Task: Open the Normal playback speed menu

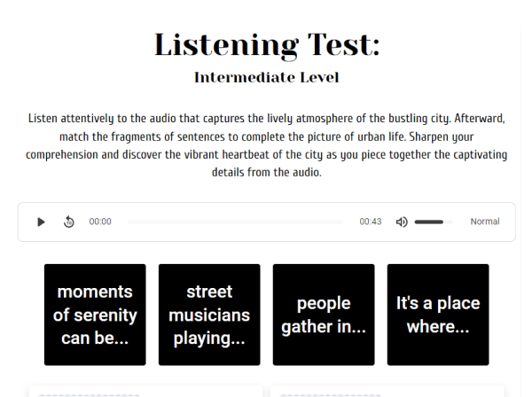Action: (x=484, y=222)
